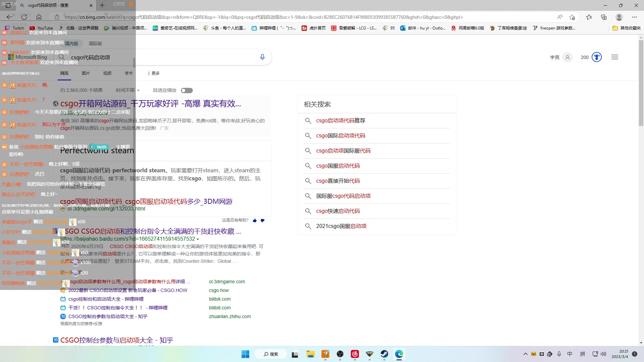This screenshot has width=644, height=362.
Task: Open Edge collections
Action: click(x=604, y=17)
